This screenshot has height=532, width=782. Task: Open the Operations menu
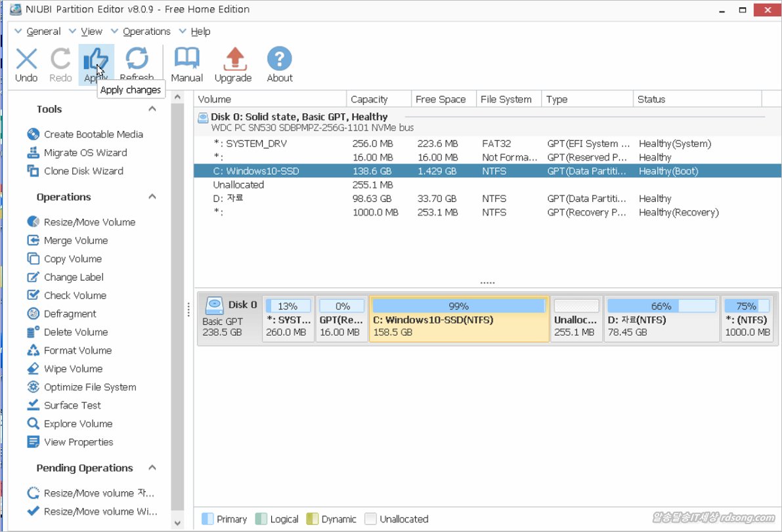click(x=146, y=31)
